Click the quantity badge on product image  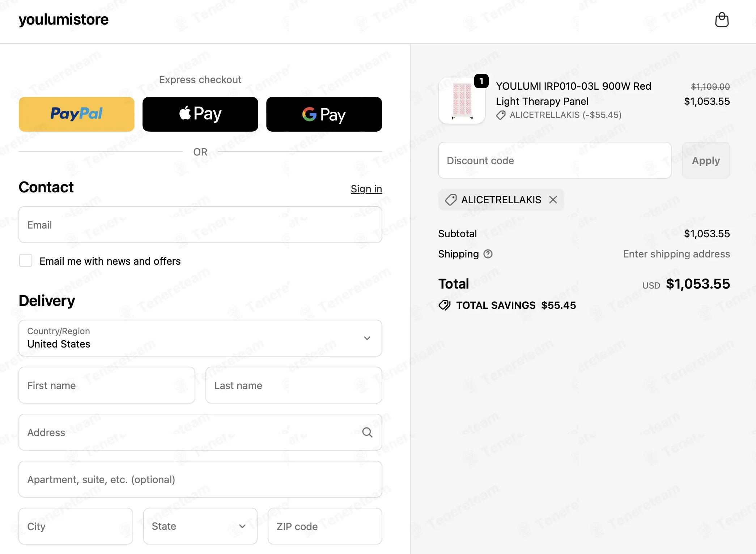[481, 81]
